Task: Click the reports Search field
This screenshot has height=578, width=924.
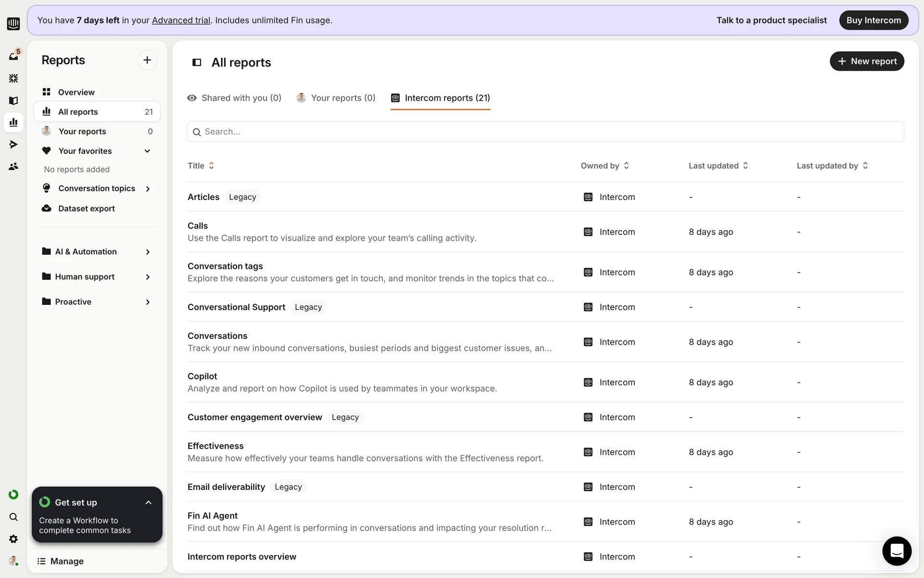Action: (545, 131)
